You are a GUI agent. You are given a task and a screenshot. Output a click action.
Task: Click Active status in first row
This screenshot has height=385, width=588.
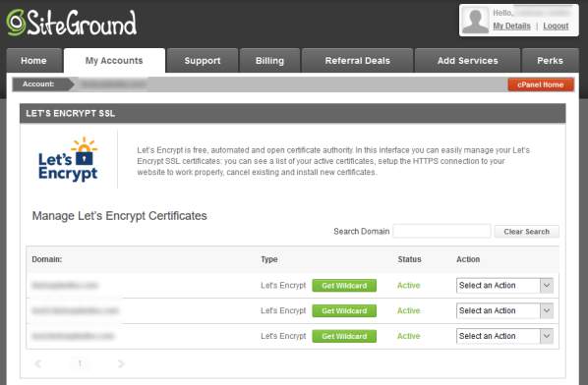(x=409, y=286)
